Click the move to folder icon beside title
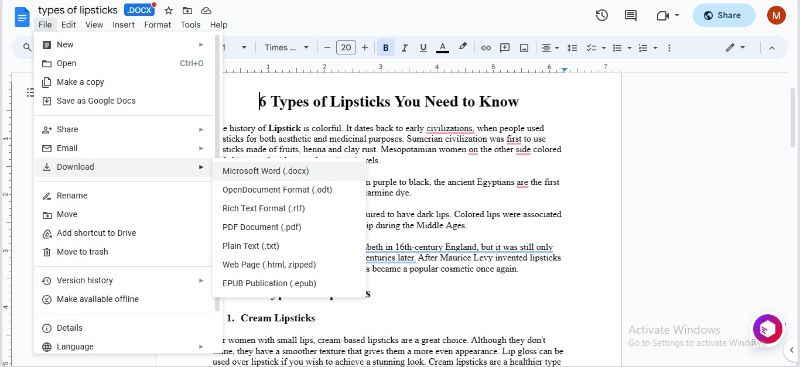 click(x=187, y=11)
